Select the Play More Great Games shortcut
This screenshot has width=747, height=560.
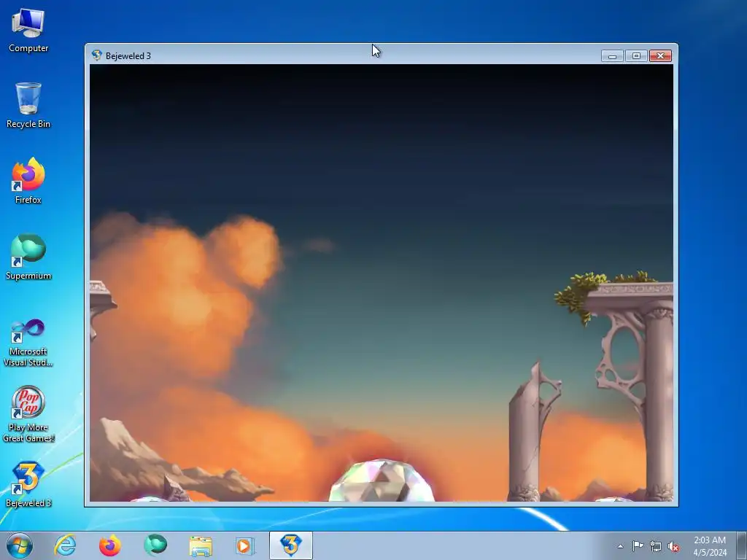(28, 414)
